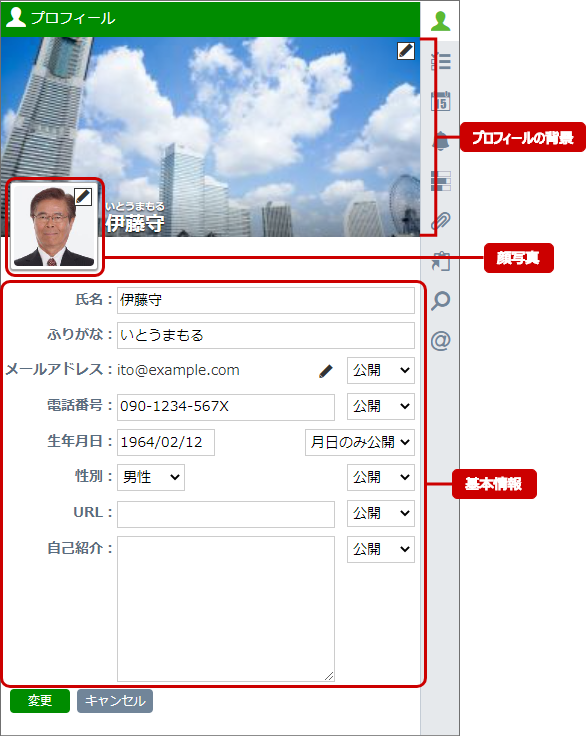Click the green 変更 button
Image resolution: width=586 pixels, height=737 pixels.
point(40,701)
